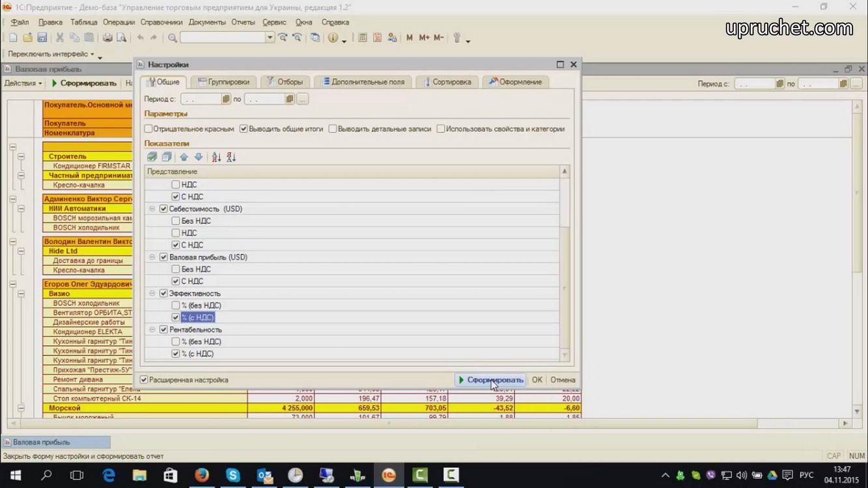Open Справочники menu
This screenshot has height=488, width=868.
pos(161,22)
